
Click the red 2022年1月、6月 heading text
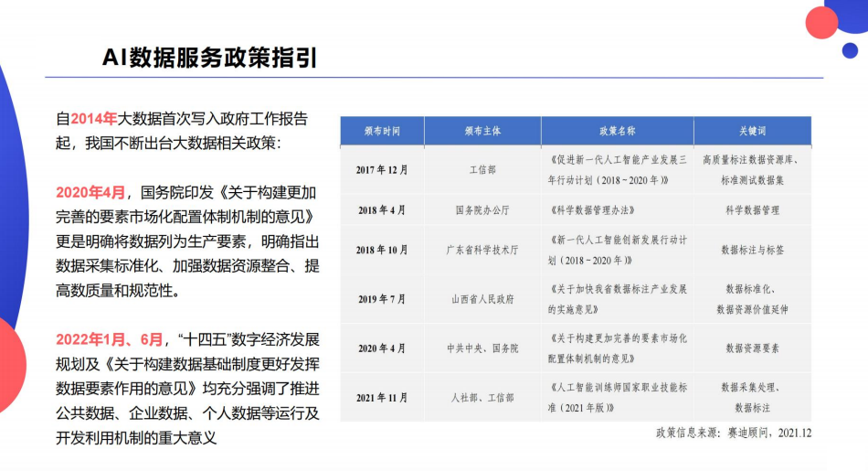tap(110, 339)
